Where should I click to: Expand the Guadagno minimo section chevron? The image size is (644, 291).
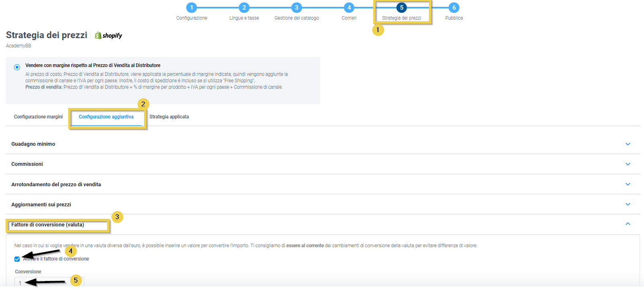pyautogui.click(x=628, y=144)
